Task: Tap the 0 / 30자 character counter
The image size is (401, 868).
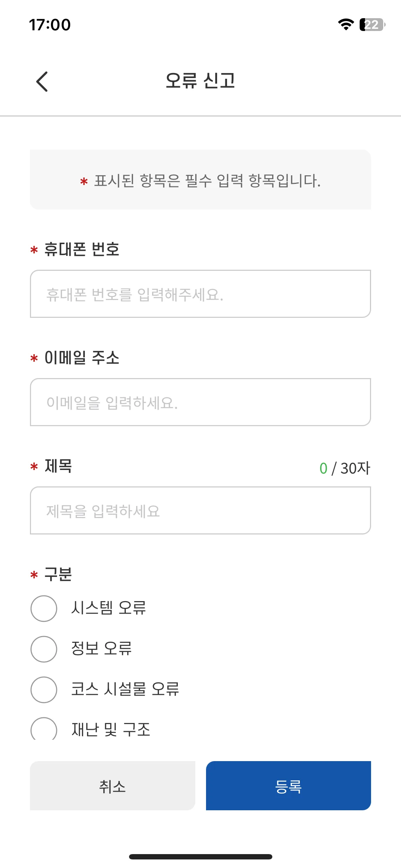Action: 345,468
